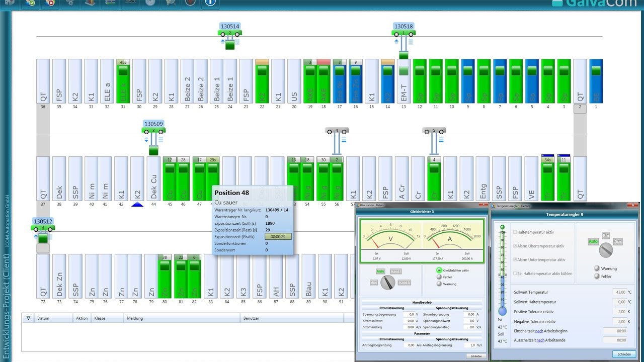644x362 pixels.
Task: Sort message log by Aktion column
Action: pos(83,318)
